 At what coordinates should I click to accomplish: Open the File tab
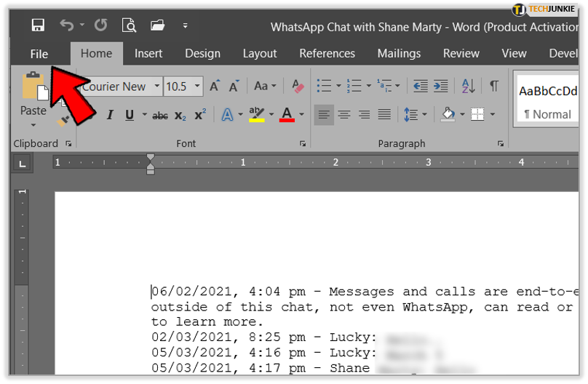click(x=39, y=54)
